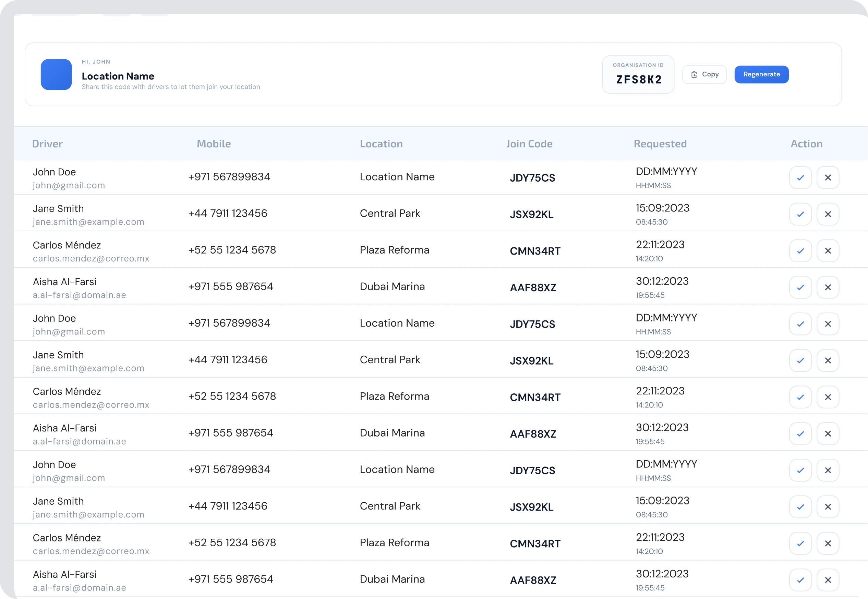The height and width of the screenshot is (599, 868).
Task: Approve the second Carlos Méndez join request
Action: pyautogui.click(x=800, y=397)
